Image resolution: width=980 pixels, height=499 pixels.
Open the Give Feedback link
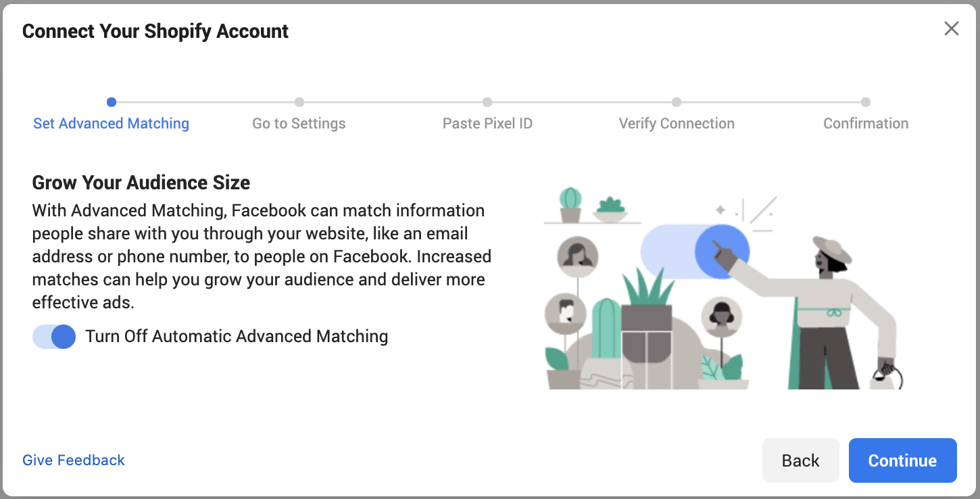[x=74, y=460]
